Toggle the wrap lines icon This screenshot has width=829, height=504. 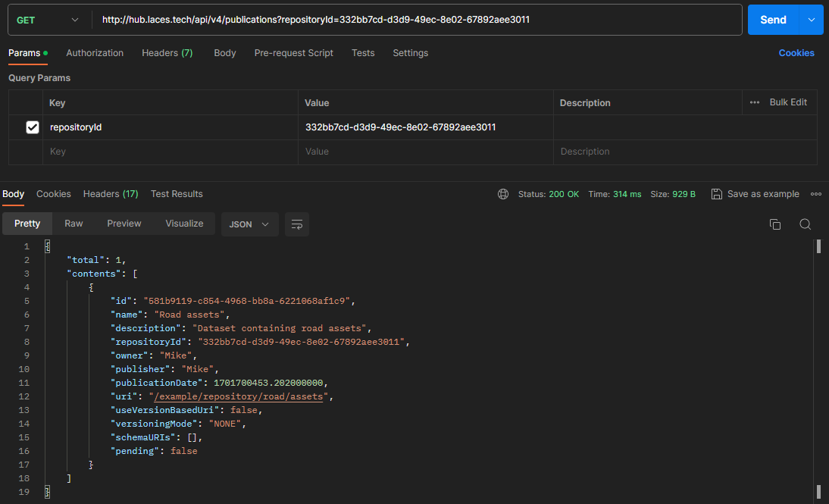[297, 224]
